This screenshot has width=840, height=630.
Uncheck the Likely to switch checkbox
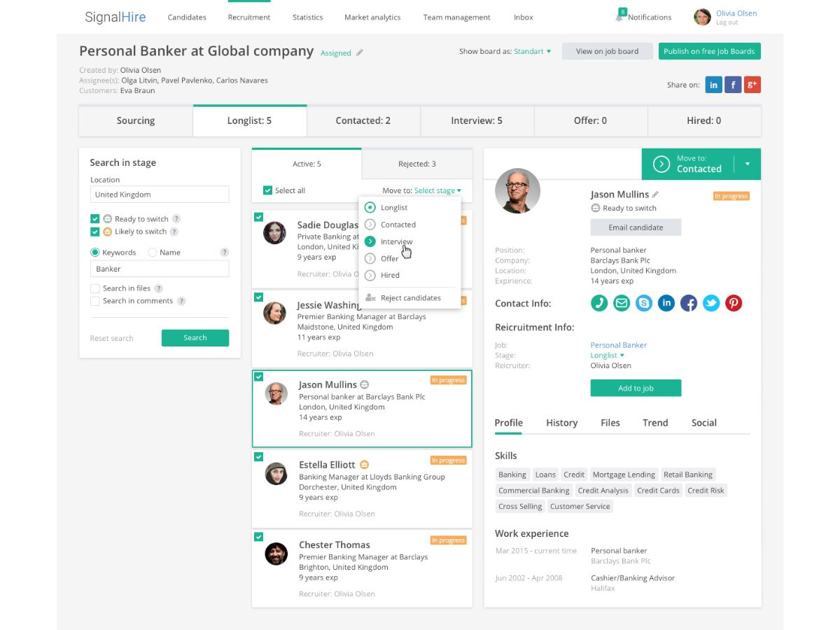pos(95,232)
